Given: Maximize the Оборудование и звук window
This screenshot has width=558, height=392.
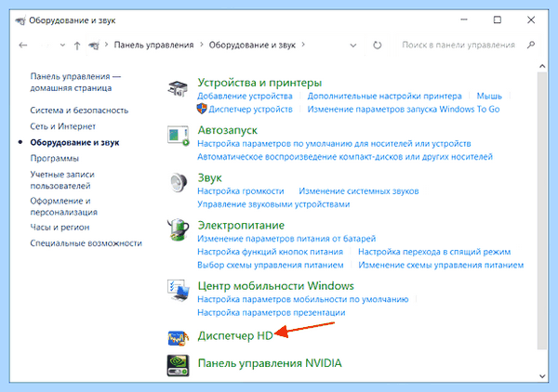Looking at the screenshot, I should coord(498,20).
